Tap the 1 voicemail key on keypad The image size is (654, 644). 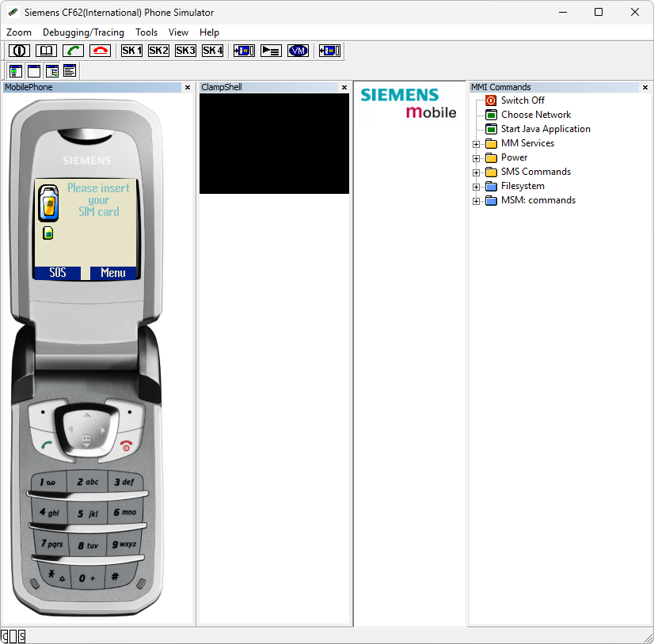[48, 483]
